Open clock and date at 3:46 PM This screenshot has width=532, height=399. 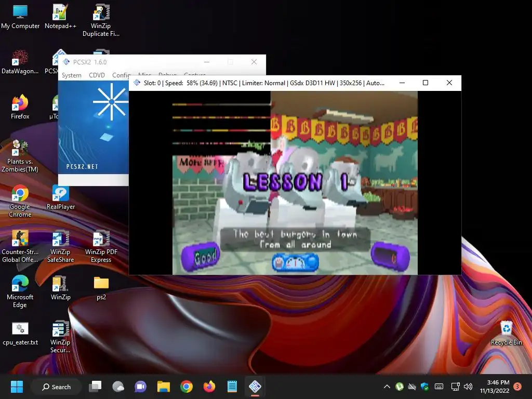(495, 387)
